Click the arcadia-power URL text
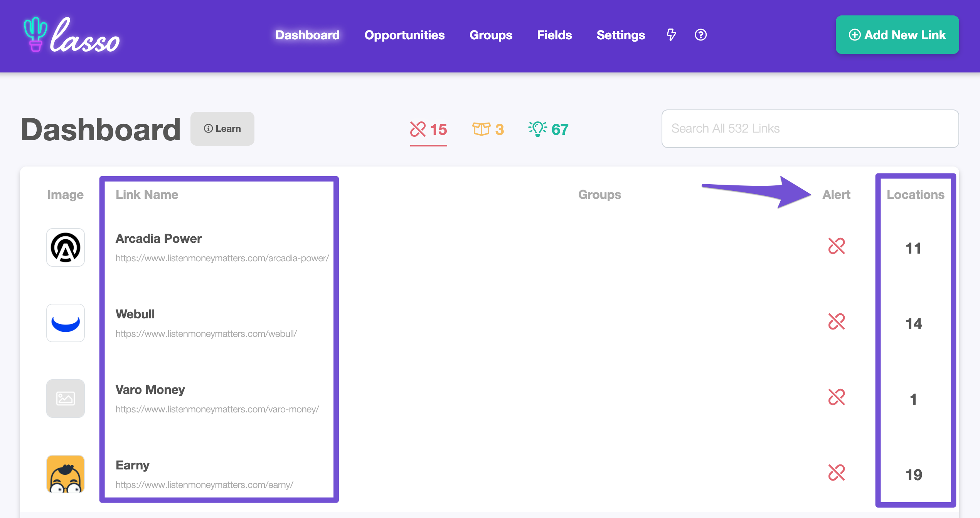 coord(222,258)
